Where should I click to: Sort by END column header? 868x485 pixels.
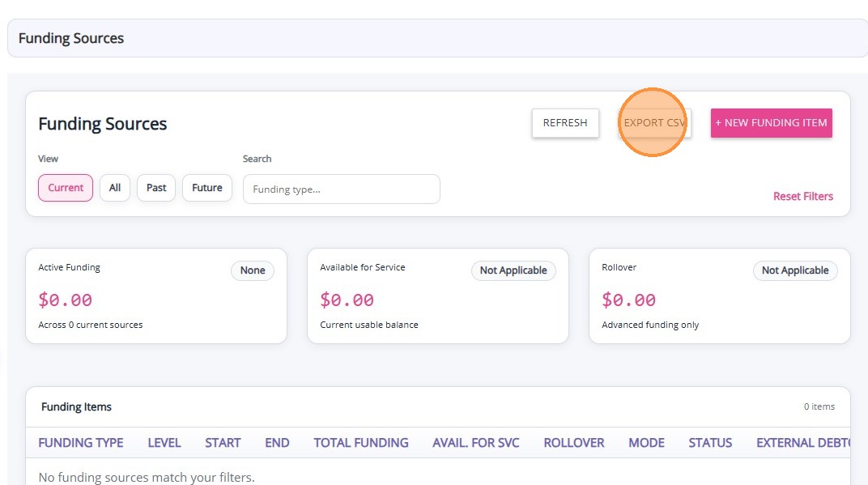click(277, 443)
